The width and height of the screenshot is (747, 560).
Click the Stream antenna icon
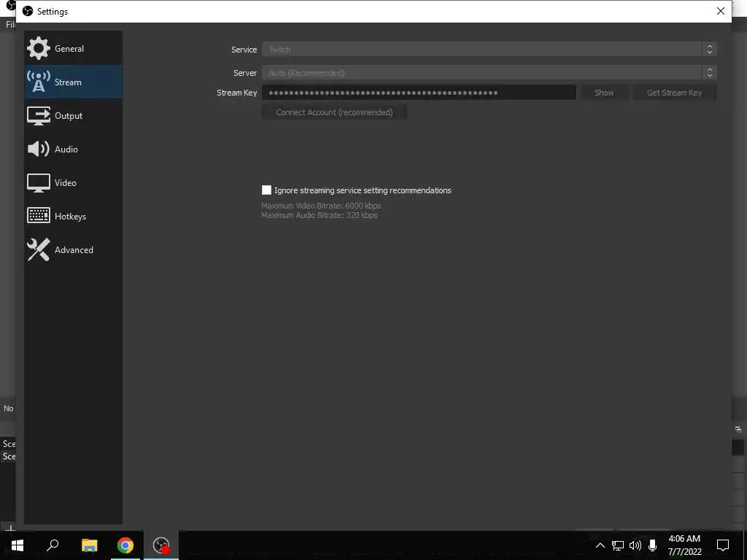(x=38, y=82)
